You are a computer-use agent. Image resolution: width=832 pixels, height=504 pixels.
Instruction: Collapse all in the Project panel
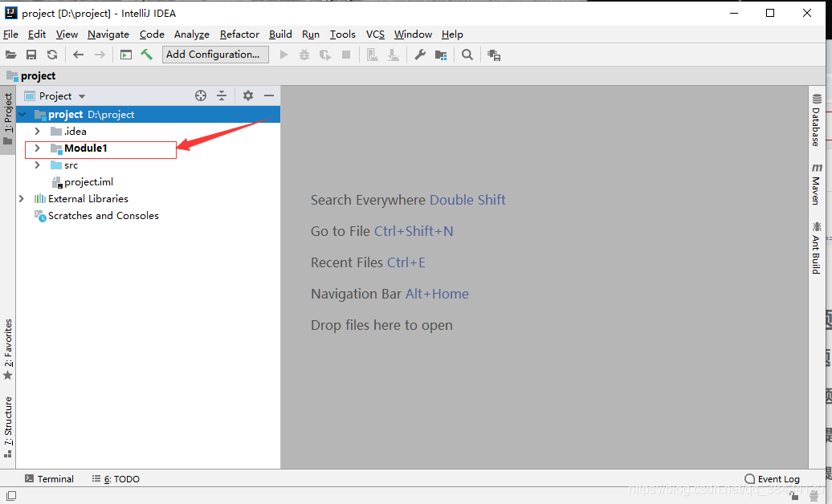pyautogui.click(x=222, y=96)
